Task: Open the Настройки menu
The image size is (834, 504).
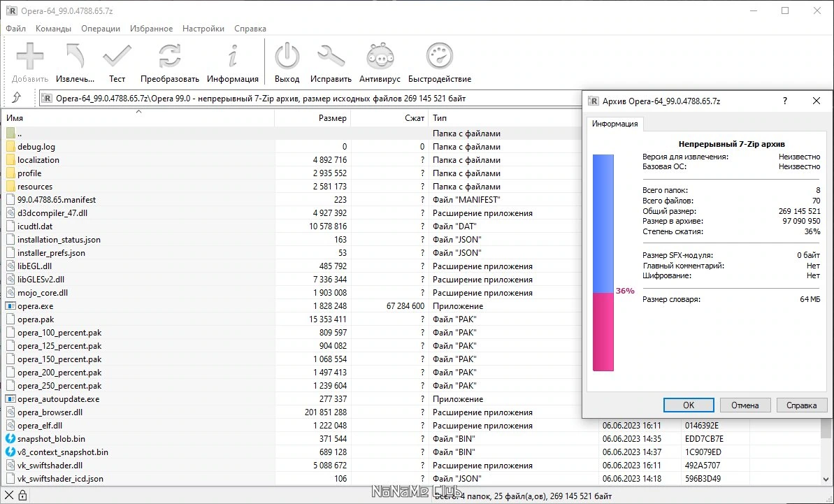Action: point(203,29)
